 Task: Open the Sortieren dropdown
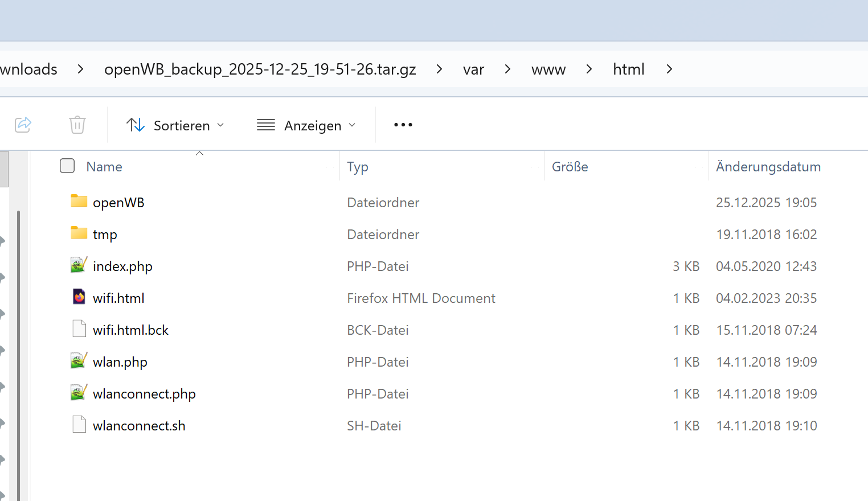coord(175,125)
